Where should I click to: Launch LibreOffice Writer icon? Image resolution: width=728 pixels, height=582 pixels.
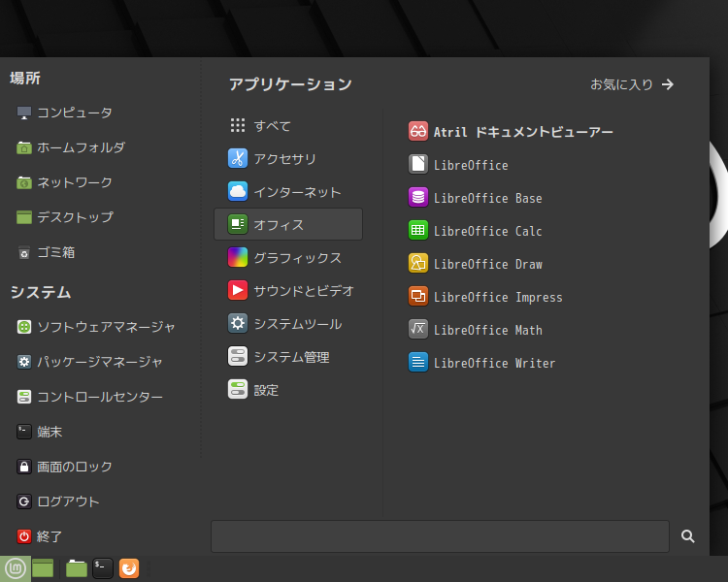click(x=417, y=362)
